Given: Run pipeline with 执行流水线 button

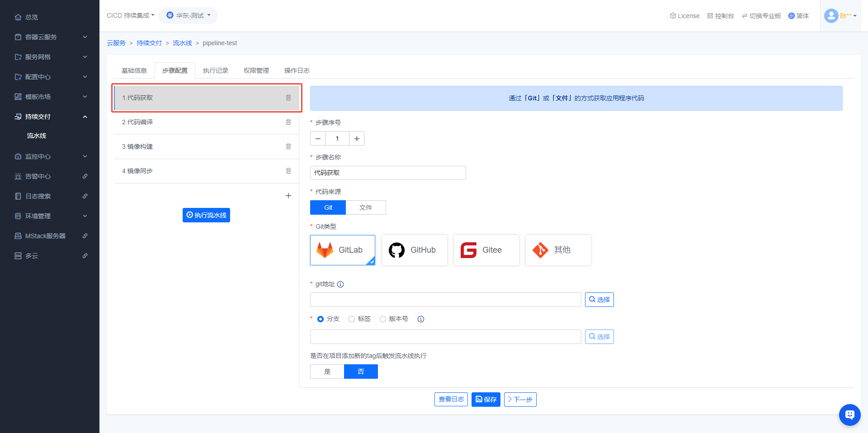Looking at the screenshot, I should pos(206,215).
